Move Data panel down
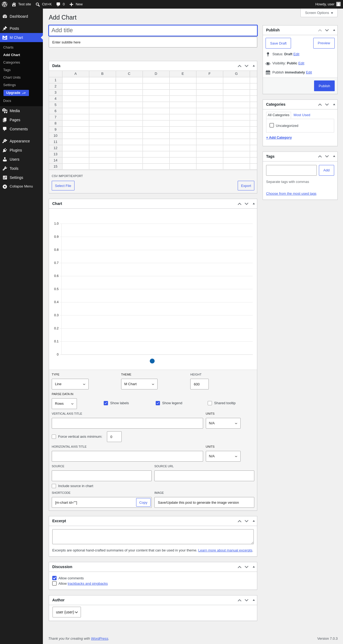This screenshot has height=644, width=343. [247, 66]
